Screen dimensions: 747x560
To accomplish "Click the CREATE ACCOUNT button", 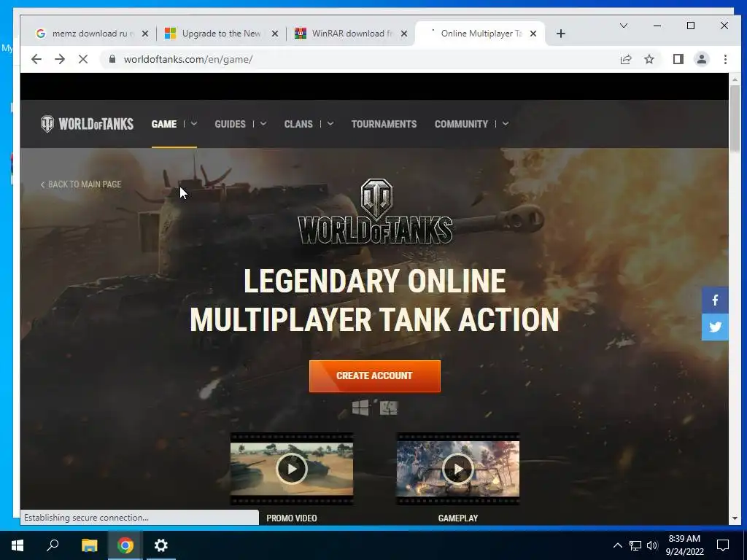I will (x=374, y=376).
